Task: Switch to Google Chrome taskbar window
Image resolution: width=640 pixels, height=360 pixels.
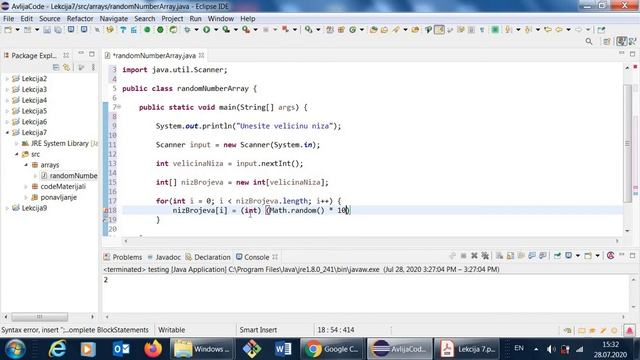Action: coord(331,349)
